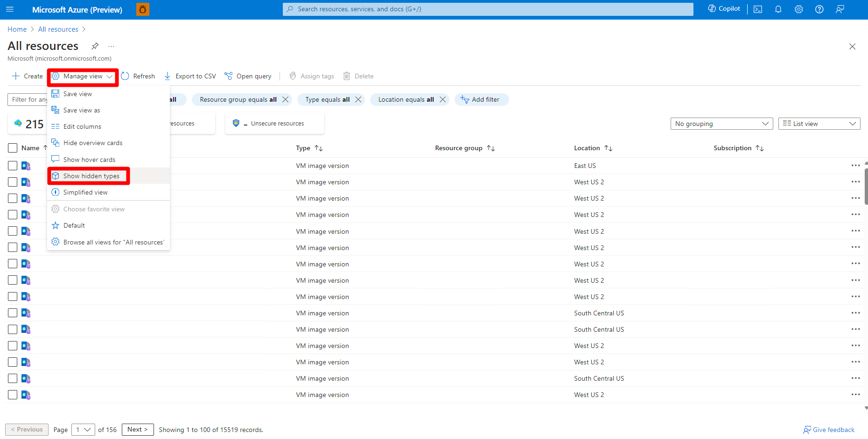868x439 pixels.
Task: Launch Cloud Shell terminal icon
Action: click(758, 9)
